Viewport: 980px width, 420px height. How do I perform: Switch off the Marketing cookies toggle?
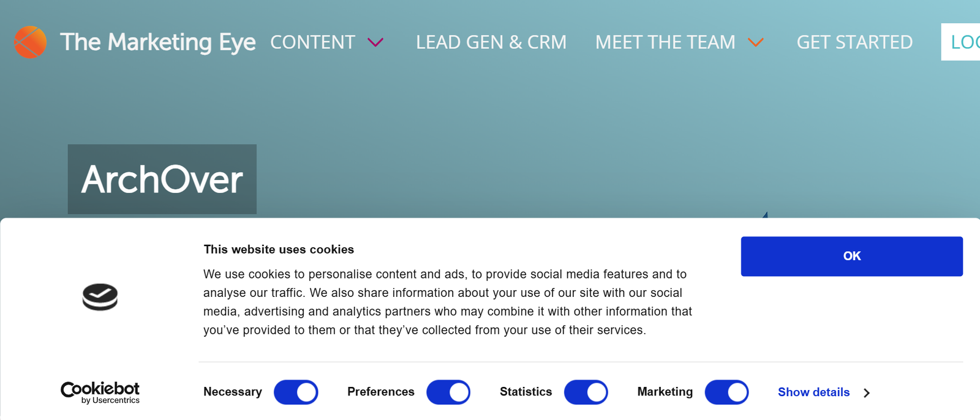pyautogui.click(x=726, y=392)
